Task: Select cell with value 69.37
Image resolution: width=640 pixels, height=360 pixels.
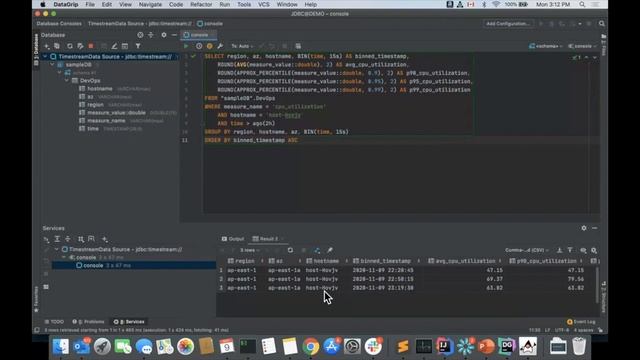Action: pos(494,279)
